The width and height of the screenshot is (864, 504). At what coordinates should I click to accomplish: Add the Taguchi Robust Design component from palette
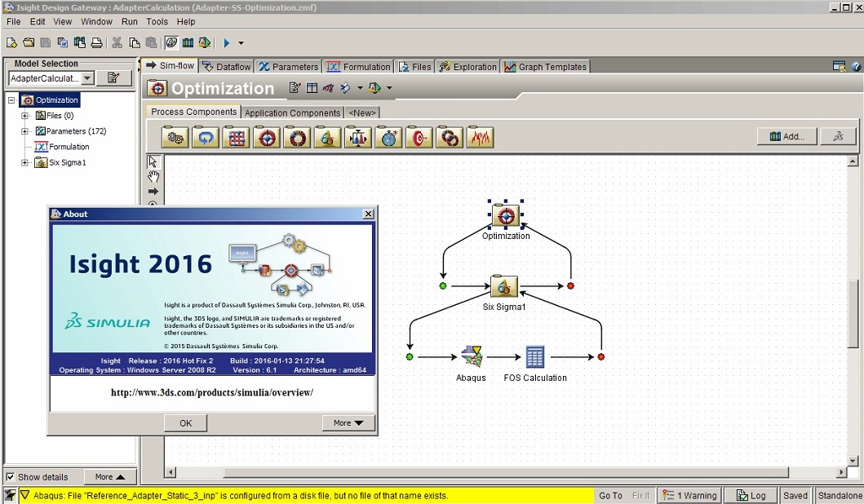358,137
